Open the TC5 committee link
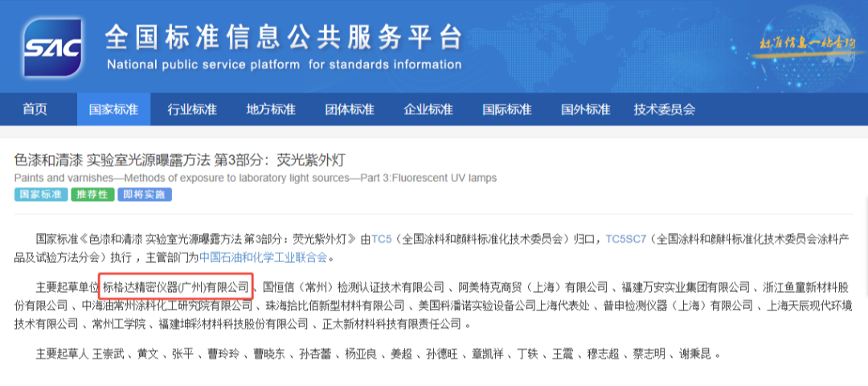868x386 pixels. coord(382,240)
